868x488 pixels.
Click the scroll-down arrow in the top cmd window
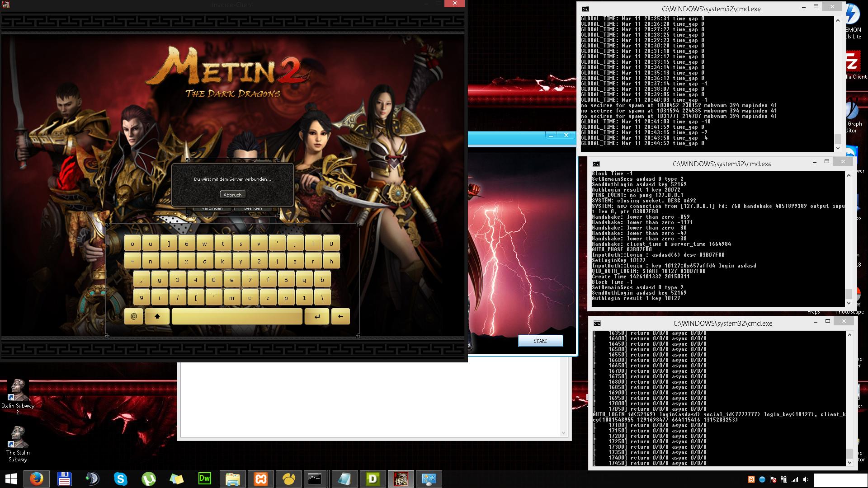pyautogui.click(x=838, y=148)
